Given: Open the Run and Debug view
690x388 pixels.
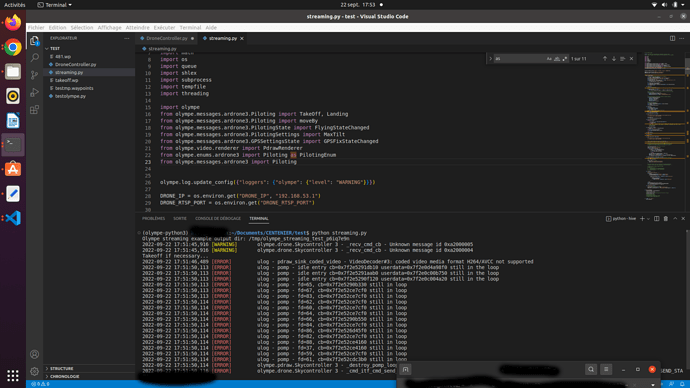Looking at the screenshot, I should coord(35,92).
